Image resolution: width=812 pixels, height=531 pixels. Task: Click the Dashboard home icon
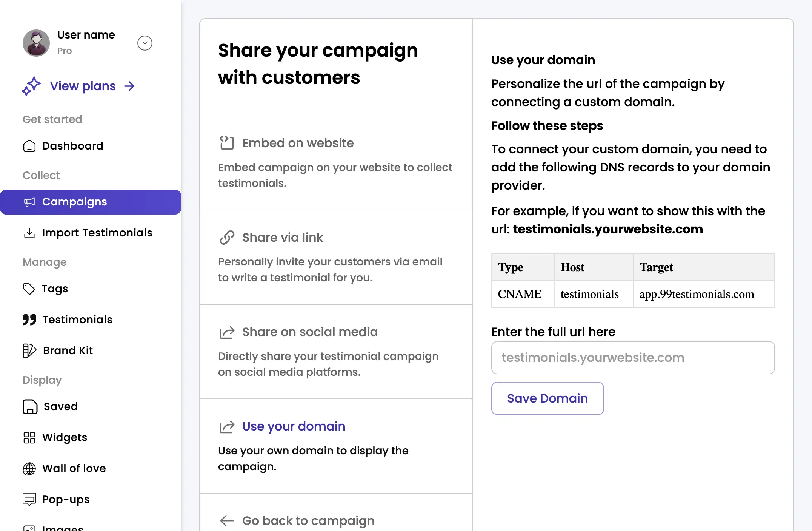pyautogui.click(x=29, y=146)
